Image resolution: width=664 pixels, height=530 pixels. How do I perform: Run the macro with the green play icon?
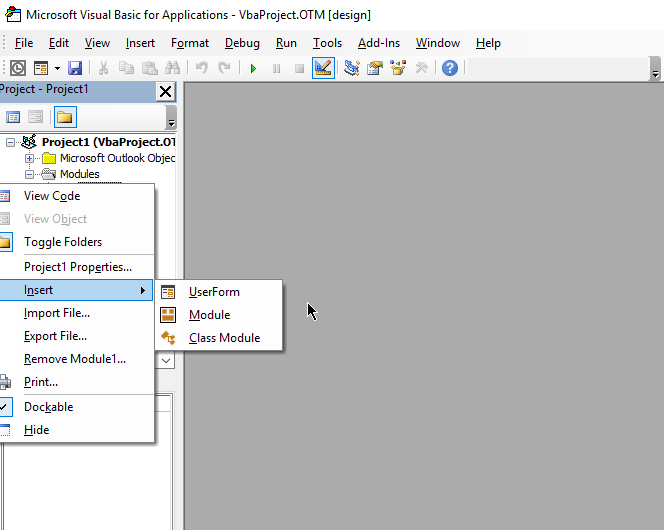tap(253, 68)
